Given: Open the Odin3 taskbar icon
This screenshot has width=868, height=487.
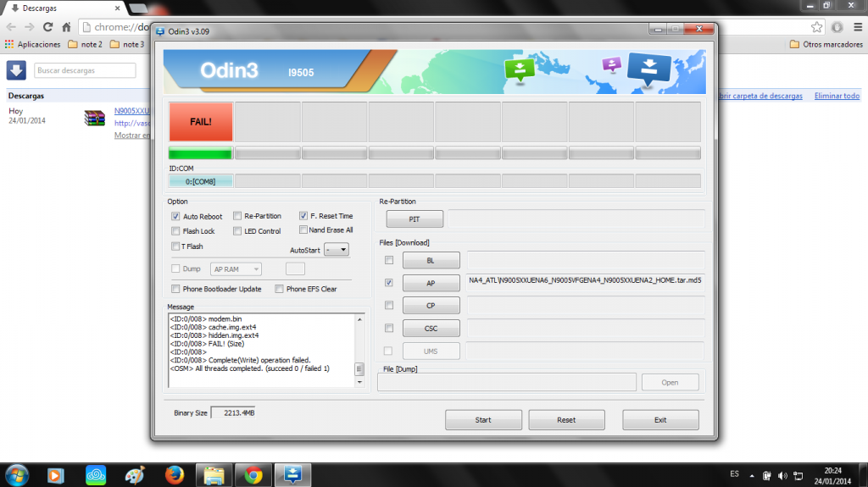Looking at the screenshot, I should pos(291,474).
